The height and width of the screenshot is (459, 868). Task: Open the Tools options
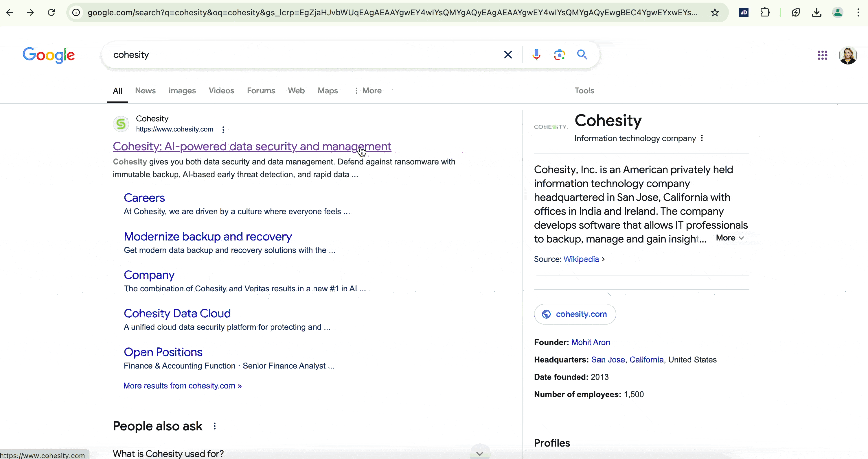click(584, 90)
